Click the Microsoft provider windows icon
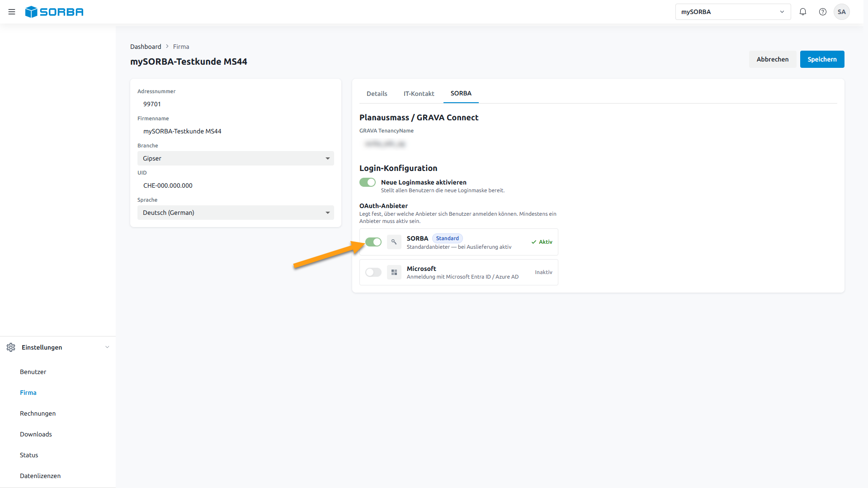Screen dimensions: 868x488 click(x=394, y=272)
